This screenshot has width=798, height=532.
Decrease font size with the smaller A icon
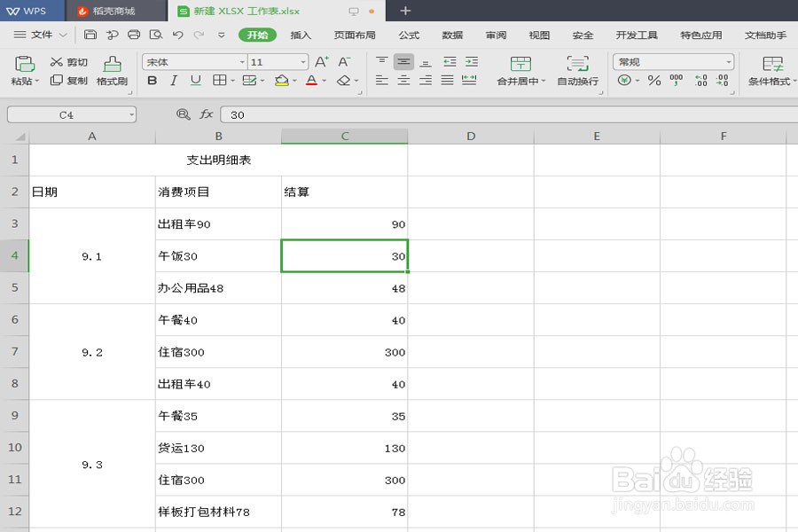point(345,62)
